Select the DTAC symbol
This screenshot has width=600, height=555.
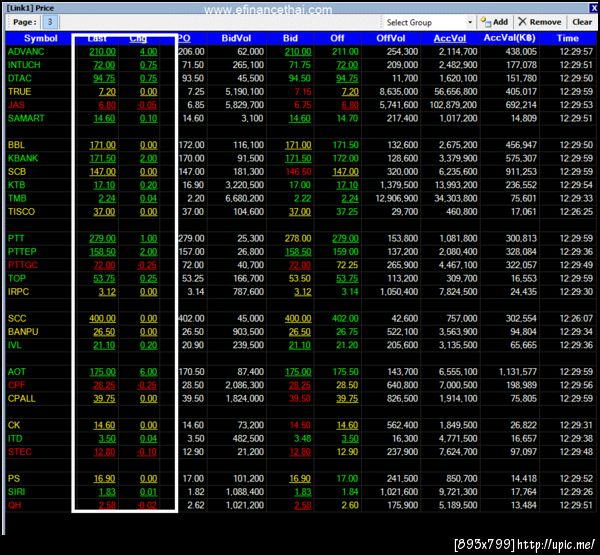(20, 78)
